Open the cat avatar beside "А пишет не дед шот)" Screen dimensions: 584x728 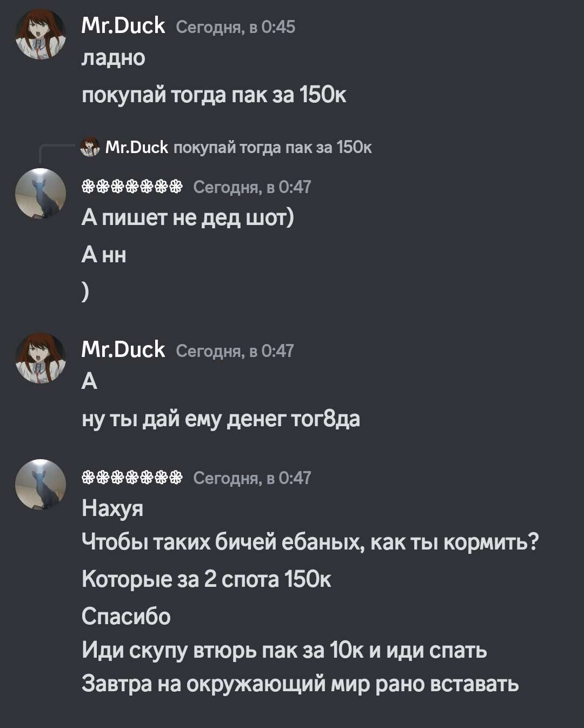(41, 194)
